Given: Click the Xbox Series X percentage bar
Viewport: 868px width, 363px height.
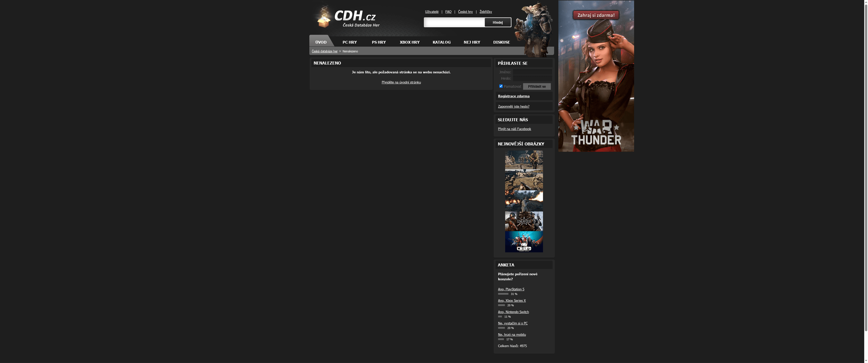Looking at the screenshot, I should coord(501,305).
